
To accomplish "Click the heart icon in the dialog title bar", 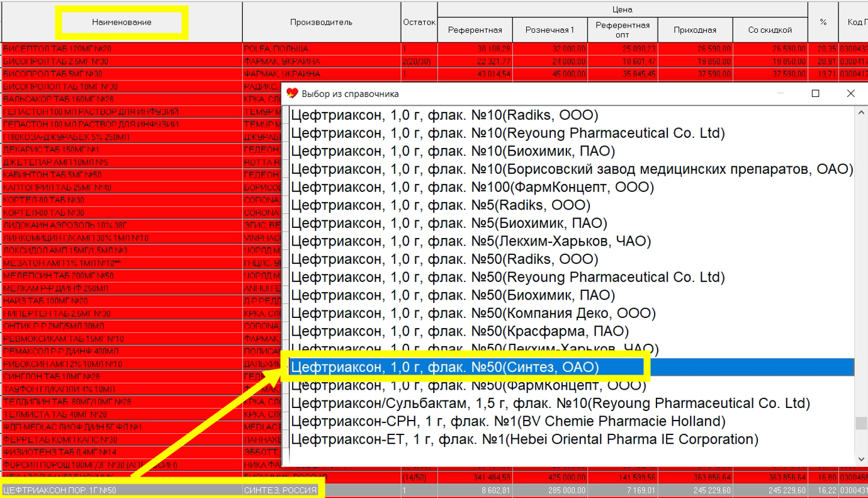I will point(293,93).
